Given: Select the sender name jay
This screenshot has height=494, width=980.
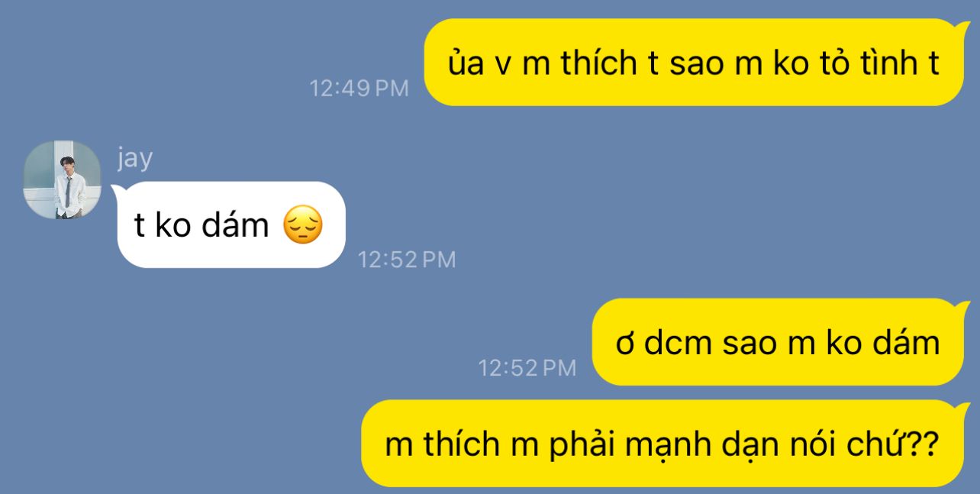Looking at the screenshot, I should click(x=135, y=160).
